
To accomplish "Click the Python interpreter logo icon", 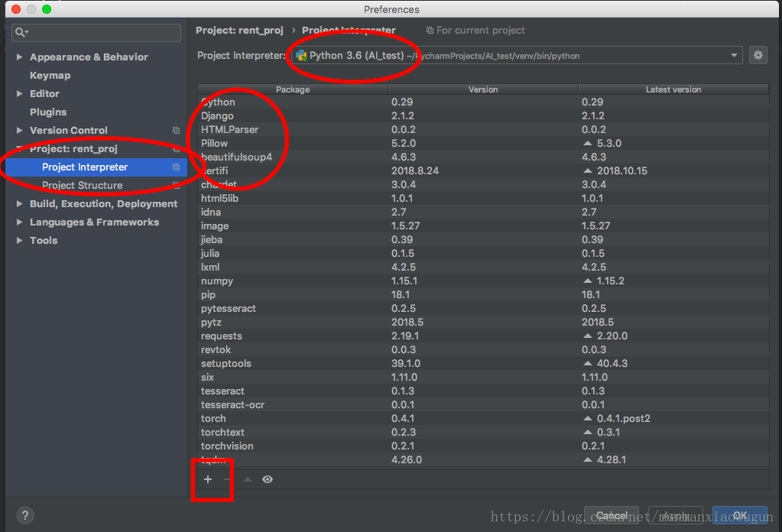I will (x=301, y=55).
